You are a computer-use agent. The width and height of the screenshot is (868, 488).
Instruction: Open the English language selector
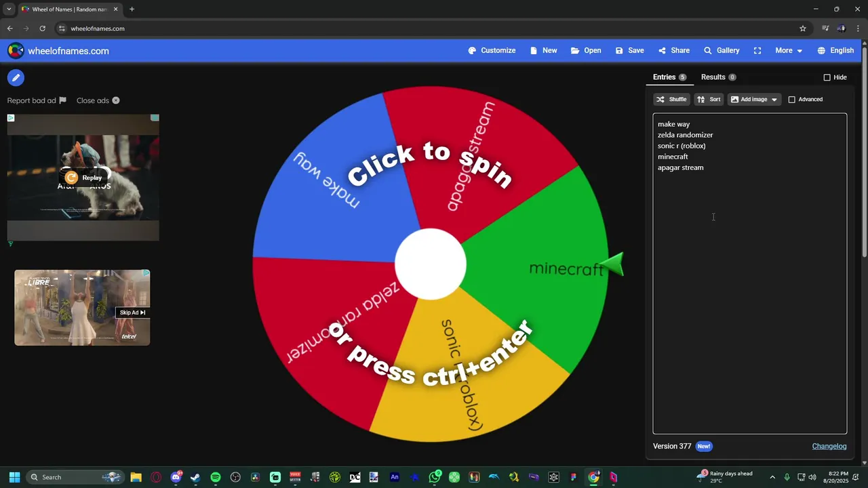pos(835,51)
